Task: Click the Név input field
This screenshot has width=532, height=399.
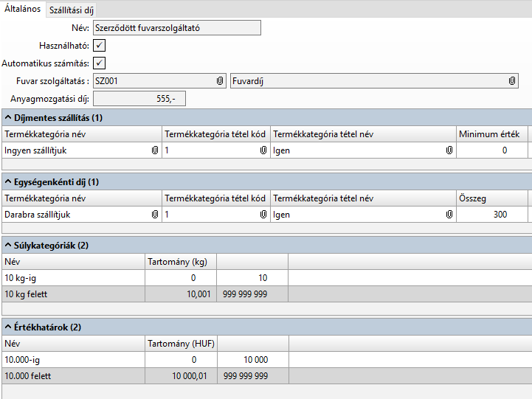Action: point(177,28)
